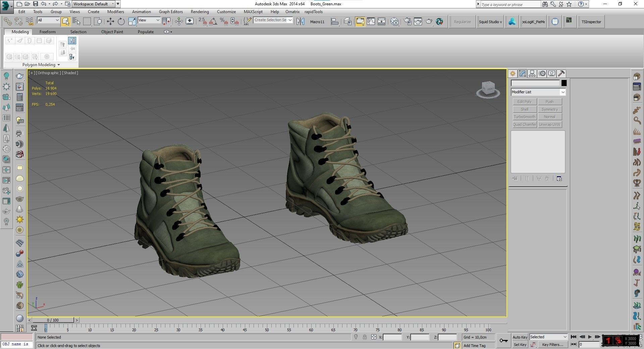Viewport: 644px width, 349px height.
Task: Switch to the Object Paint ribbon tab
Action: point(112,32)
